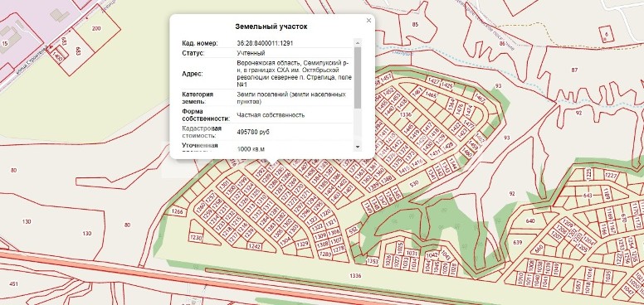Select cadastral number 36:28:8400011:1291 text
The width and height of the screenshot is (644, 305).
tap(265, 43)
